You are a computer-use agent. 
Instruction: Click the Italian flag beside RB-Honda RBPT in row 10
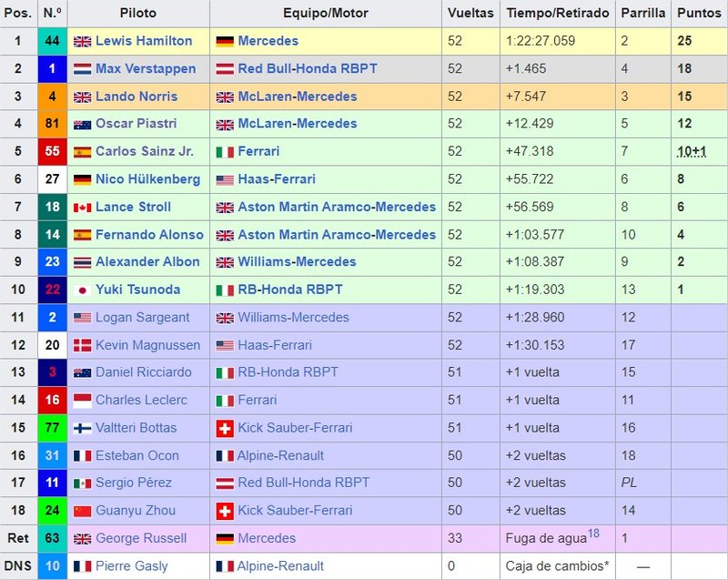click(x=225, y=290)
